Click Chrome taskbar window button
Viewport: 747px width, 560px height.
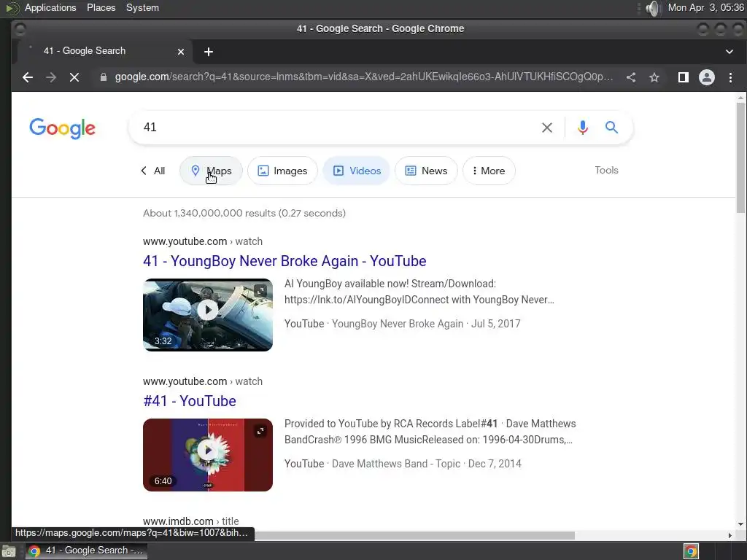(x=86, y=551)
